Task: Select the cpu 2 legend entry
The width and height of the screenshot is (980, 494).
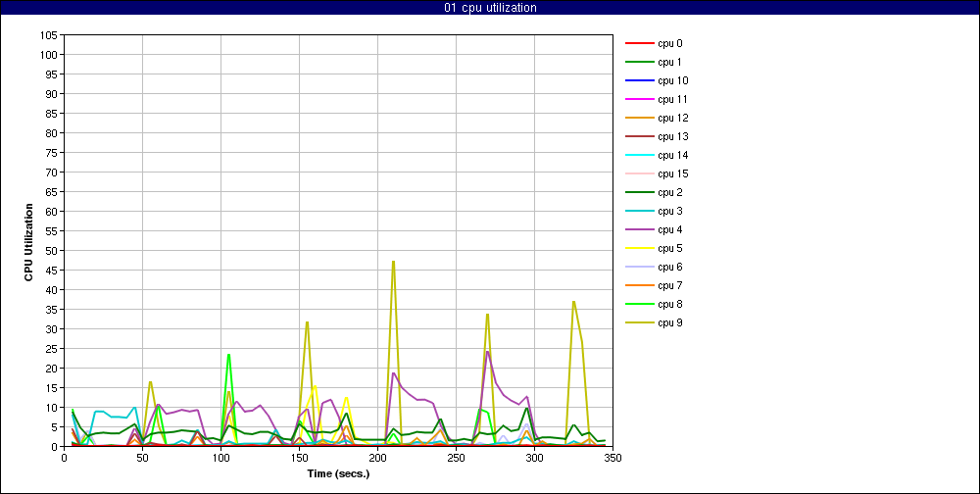Action: [x=654, y=192]
